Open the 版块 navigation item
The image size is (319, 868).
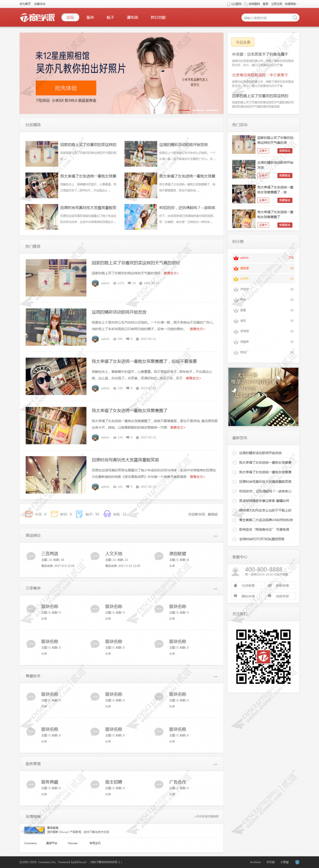pyautogui.click(x=90, y=18)
